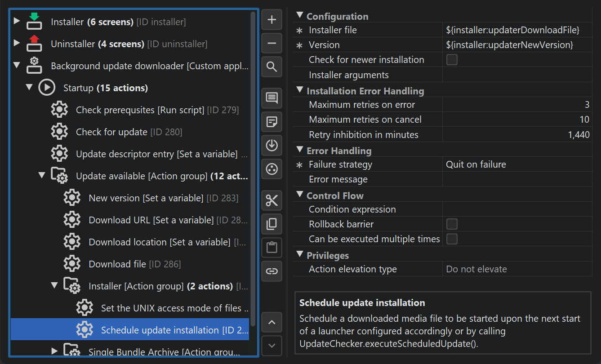Click the scissors cut icon
Viewport: 601px width, 364px height.
pos(272,200)
